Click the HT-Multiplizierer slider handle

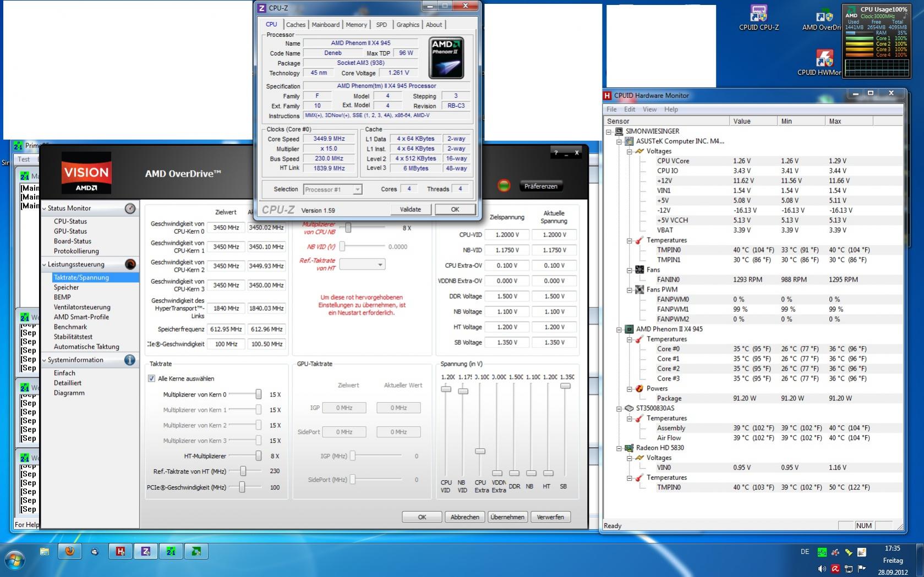point(258,456)
